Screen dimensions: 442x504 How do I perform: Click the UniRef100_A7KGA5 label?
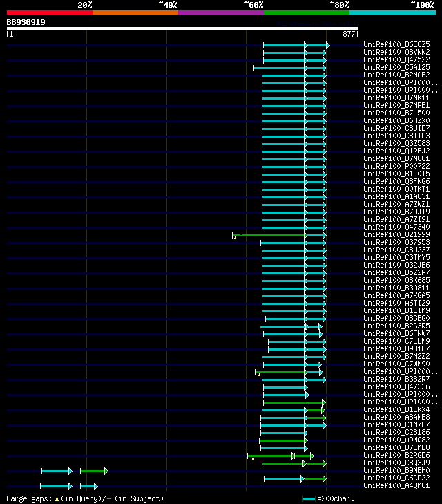(x=396, y=295)
